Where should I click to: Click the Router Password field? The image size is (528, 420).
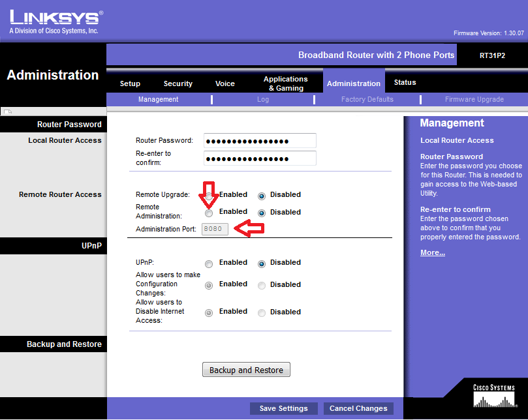click(260, 141)
